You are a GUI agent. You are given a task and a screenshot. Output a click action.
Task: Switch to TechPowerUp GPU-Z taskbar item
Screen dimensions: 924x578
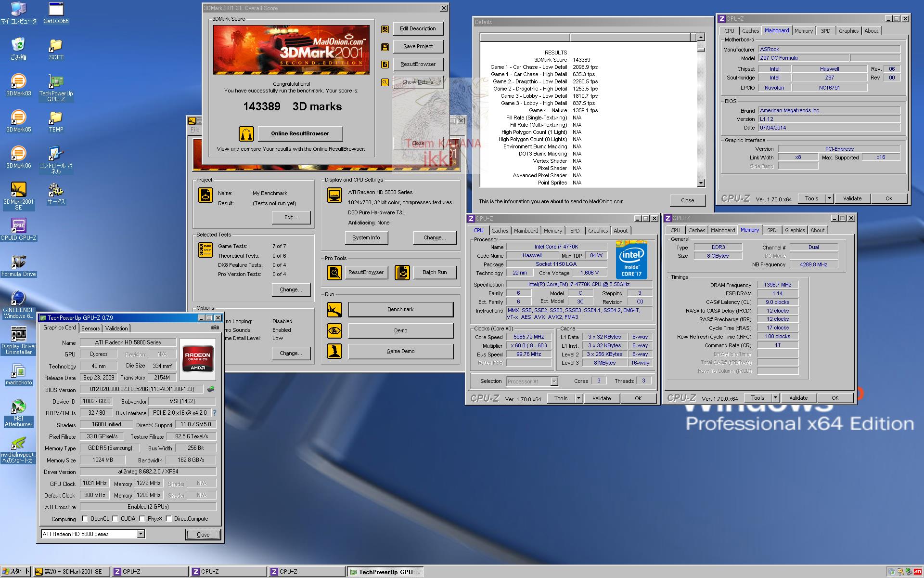point(385,572)
